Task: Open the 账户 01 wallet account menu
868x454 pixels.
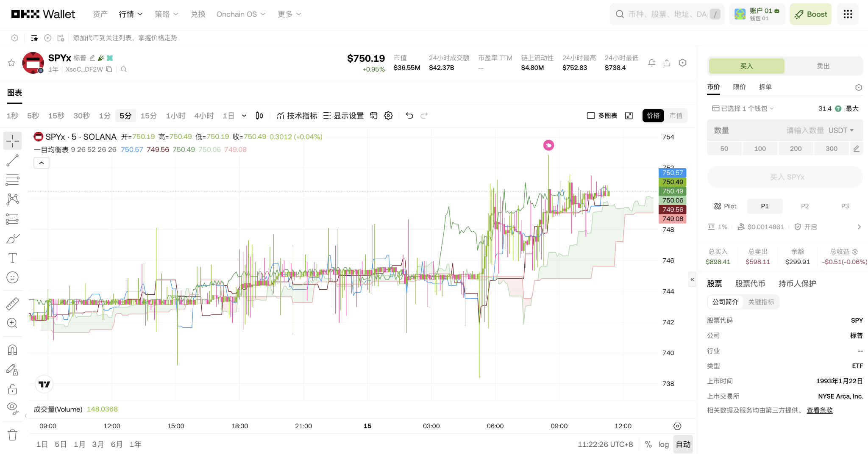Action: 757,14
